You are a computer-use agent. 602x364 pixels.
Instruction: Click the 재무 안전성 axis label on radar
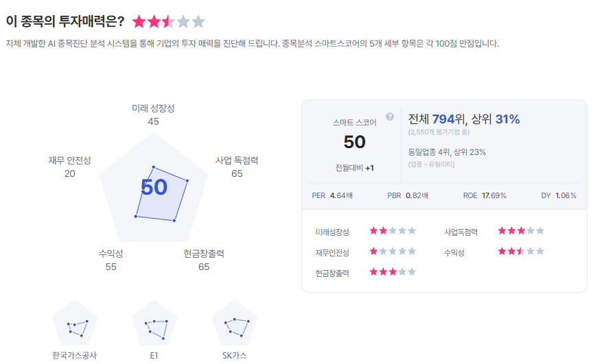tap(69, 160)
